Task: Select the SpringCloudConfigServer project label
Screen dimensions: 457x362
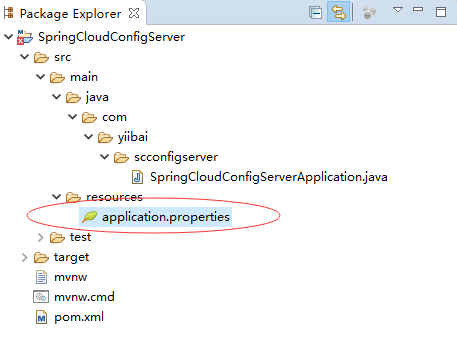Action: tap(111, 37)
